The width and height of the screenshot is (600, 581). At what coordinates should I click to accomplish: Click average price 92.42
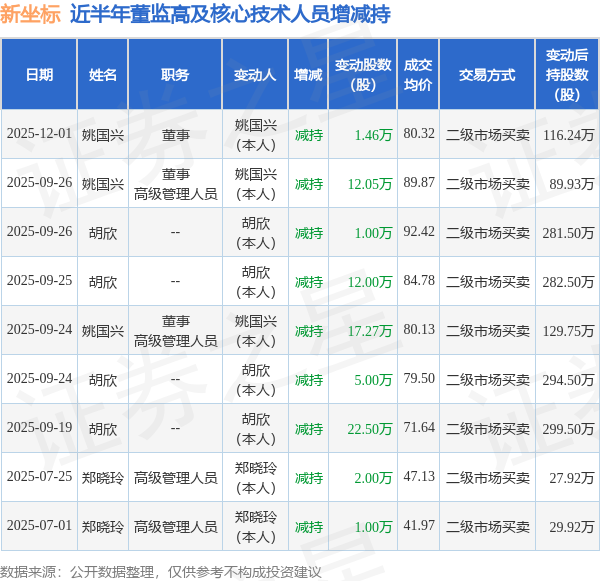tap(419, 232)
